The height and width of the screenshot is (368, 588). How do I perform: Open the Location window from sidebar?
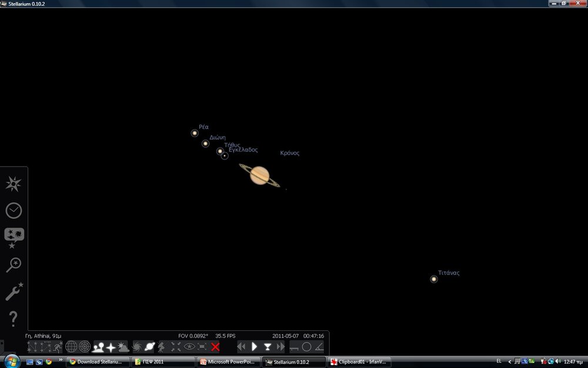[x=13, y=184]
